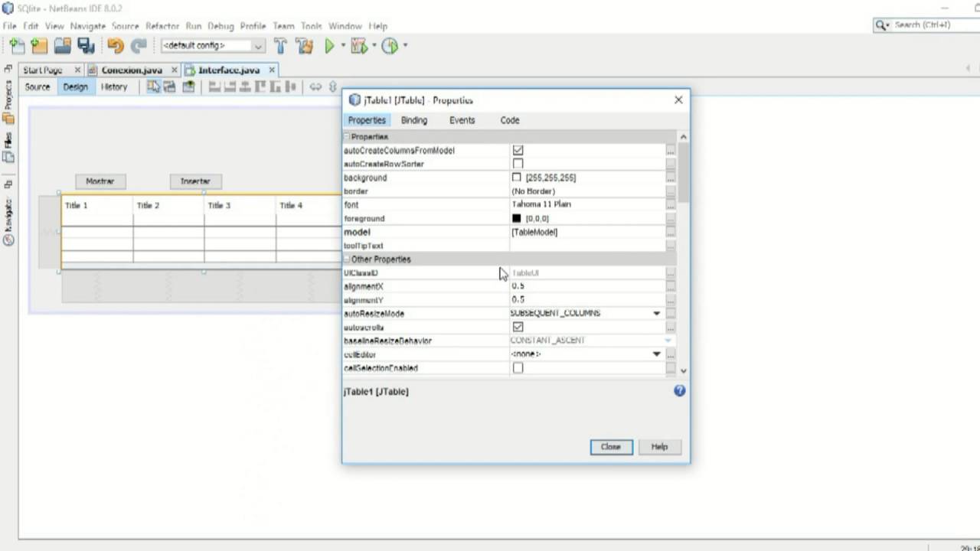The width and height of the screenshot is (980, 551).
Task: Open the Conexion.java editor tab
Action: (132, 70)
